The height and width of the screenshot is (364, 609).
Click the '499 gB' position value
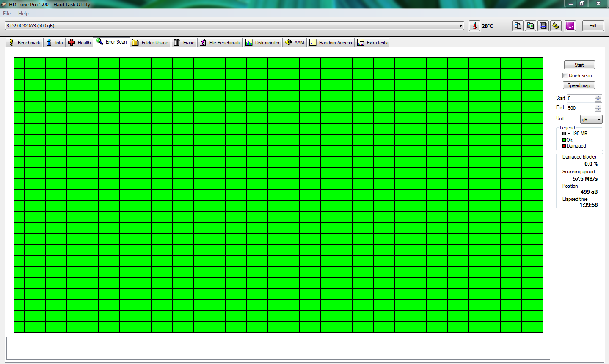tap(589, 192)
